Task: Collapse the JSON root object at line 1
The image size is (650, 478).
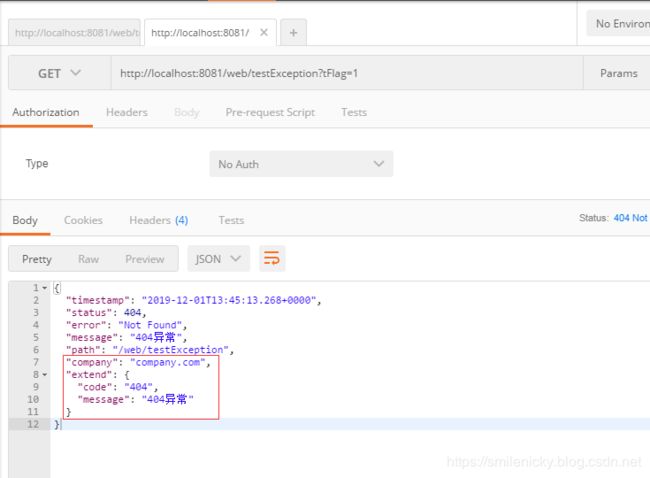Action: pyautogui.click(x=45, y=288)
